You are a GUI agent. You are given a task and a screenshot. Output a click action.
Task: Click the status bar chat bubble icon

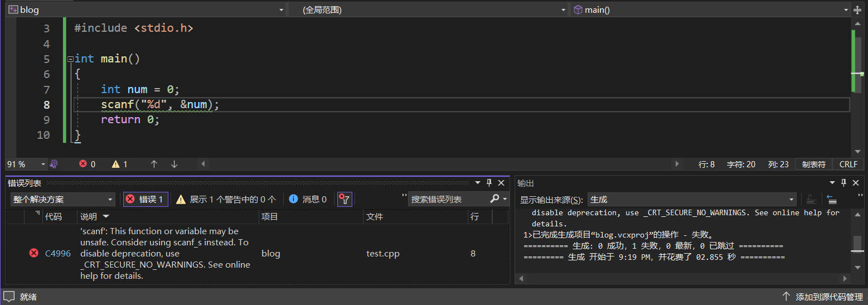click(9, 296)
